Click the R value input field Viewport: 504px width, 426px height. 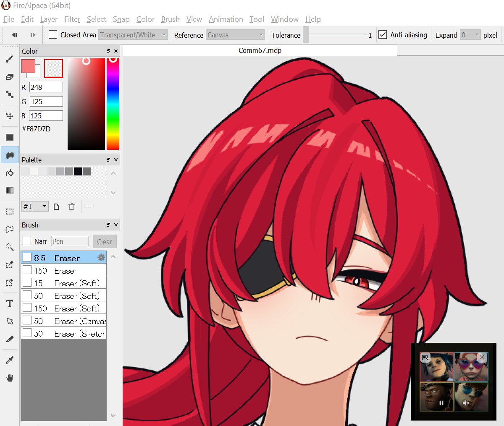tap(46, 87)
